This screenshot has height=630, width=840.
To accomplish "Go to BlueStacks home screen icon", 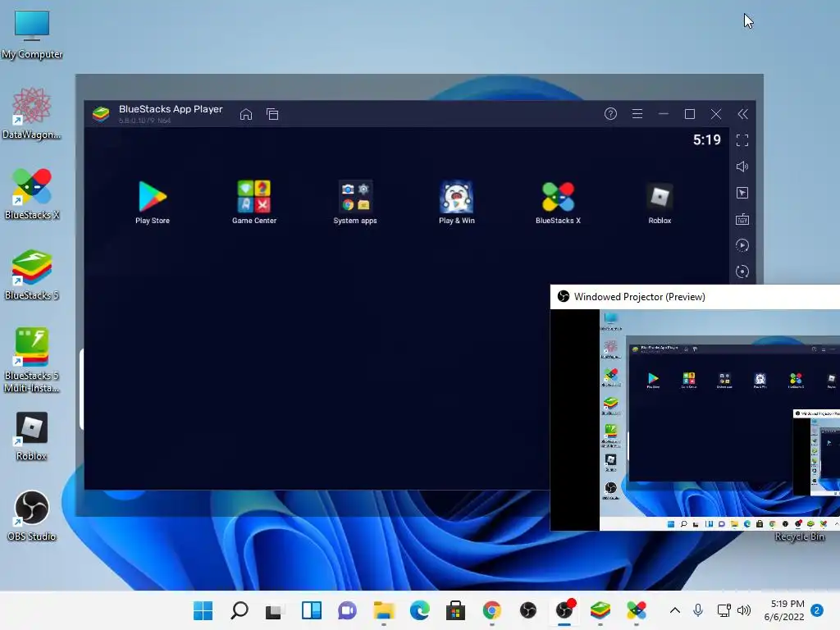I will point(246,114).
